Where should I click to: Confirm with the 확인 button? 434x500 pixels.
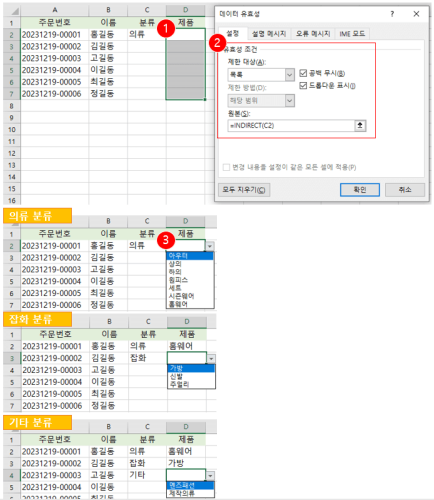360,190
